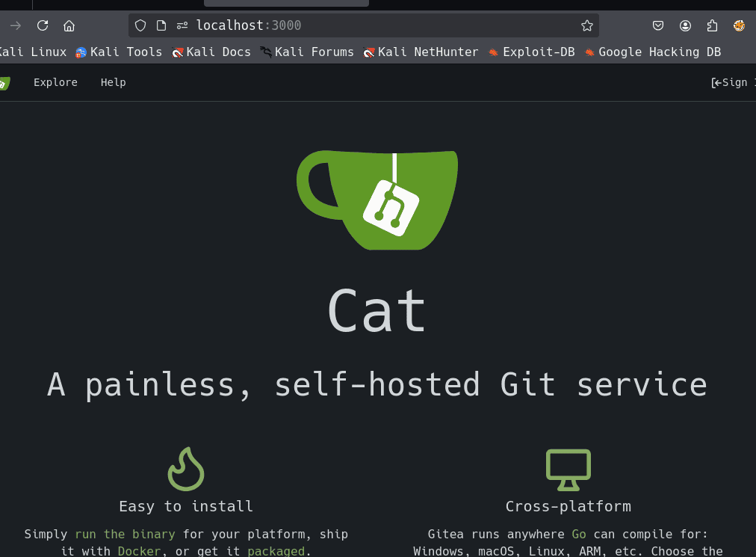
Task: Open the Firefox account icon
Action: (x=685, y=25)
